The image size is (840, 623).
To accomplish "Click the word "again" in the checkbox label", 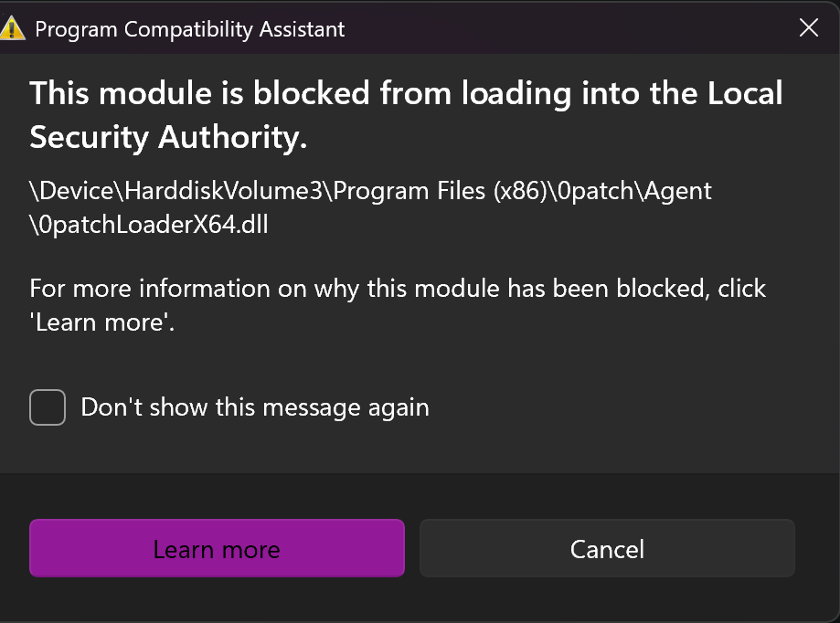I will pos(399,407).
